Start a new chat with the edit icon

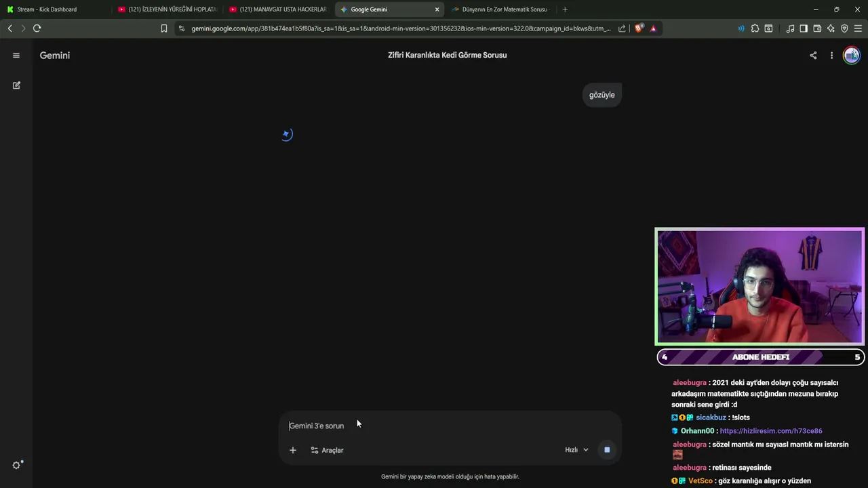[x=16, y=85]
